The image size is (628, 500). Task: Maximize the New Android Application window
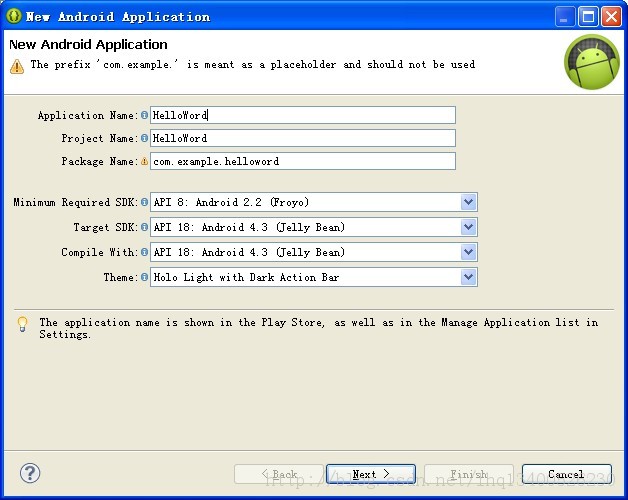pyautogui.click(x=588, y=17)
